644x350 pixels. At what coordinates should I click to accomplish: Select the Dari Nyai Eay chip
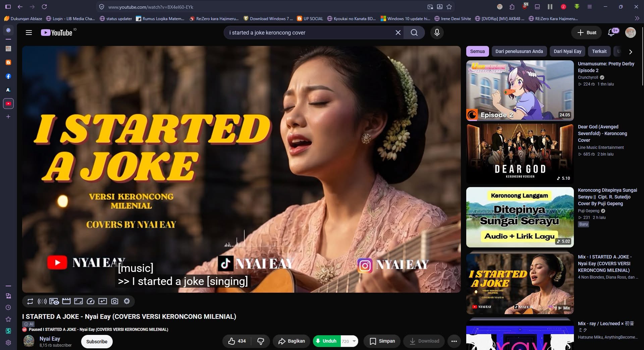tap(567, 51)
